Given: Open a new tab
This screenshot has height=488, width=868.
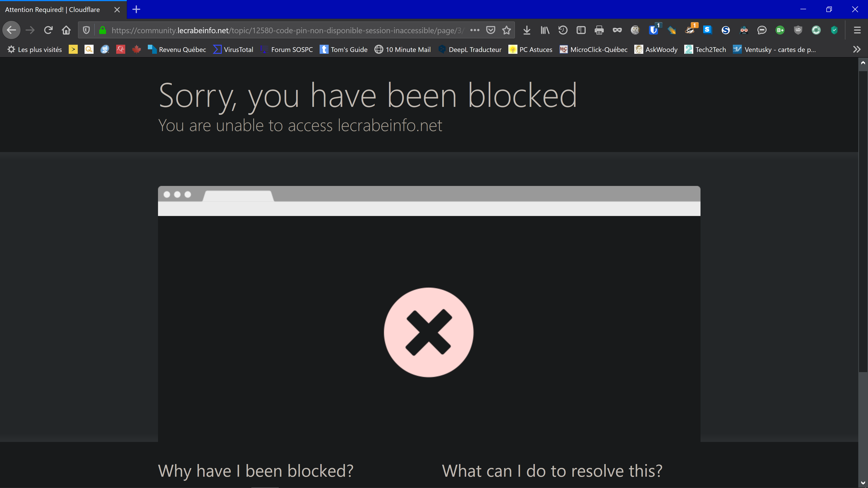Looking at the screenshot, I should coord(136,9).
